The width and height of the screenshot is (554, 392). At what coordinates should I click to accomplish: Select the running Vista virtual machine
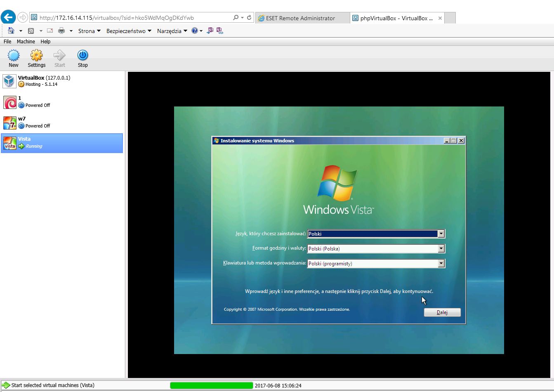[x=62, y=143]
